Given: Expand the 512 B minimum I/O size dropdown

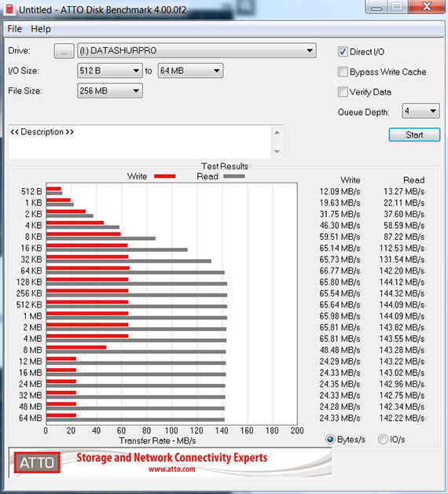Looking at the screenshot, I should [110, 71].
